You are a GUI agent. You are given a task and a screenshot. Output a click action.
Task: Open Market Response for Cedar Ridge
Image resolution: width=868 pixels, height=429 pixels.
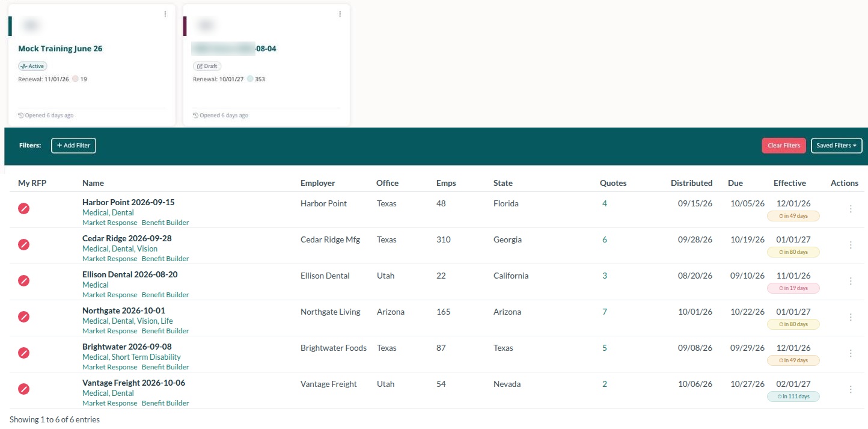(x=109, y=259)
